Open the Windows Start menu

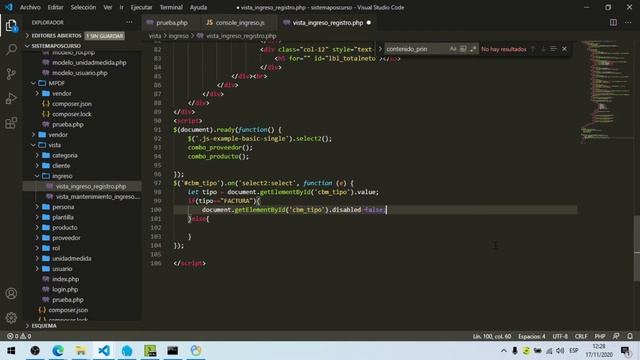point(11,351)
